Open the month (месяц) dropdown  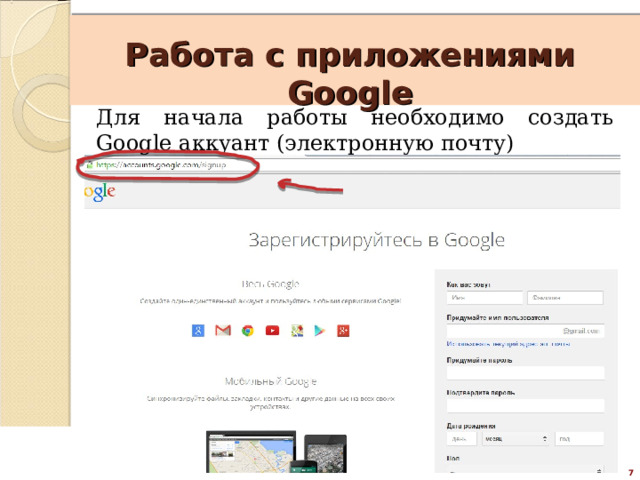point(516,439)
